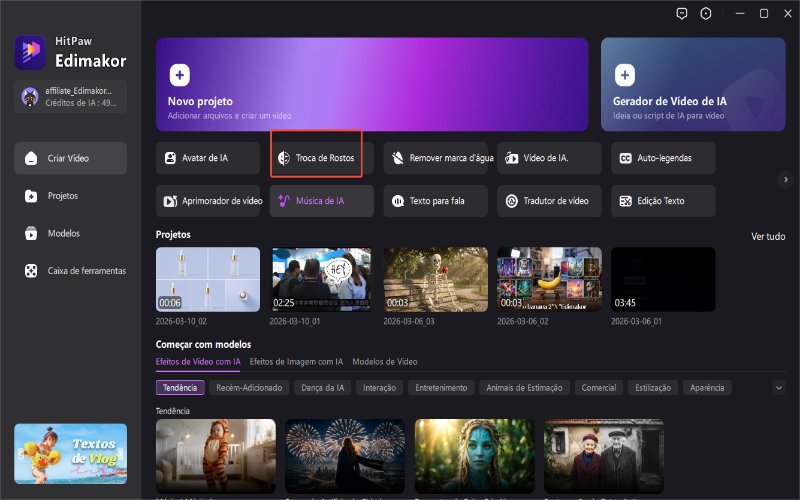The width and height of the screenshot is (800, 500).
Task: Click the CC icon for Auto-legendas
Action: point(625,158)
